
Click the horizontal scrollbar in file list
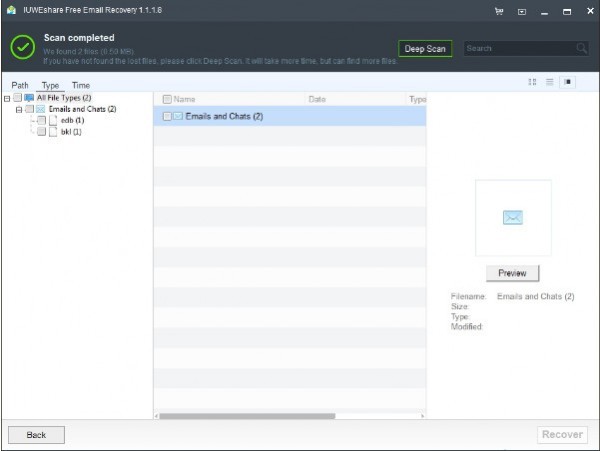coord(247,415)
